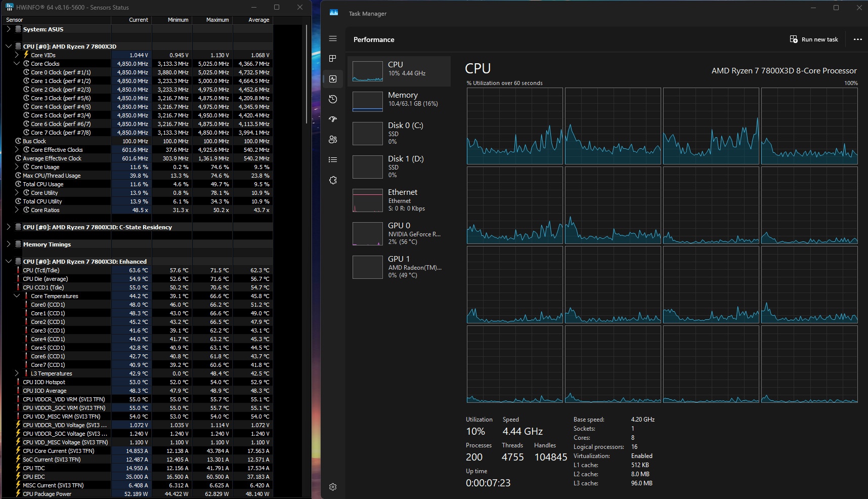Click Average column header in HWiNFO
868x499 pixels.
pyautogui.click(x=253, y=20)
